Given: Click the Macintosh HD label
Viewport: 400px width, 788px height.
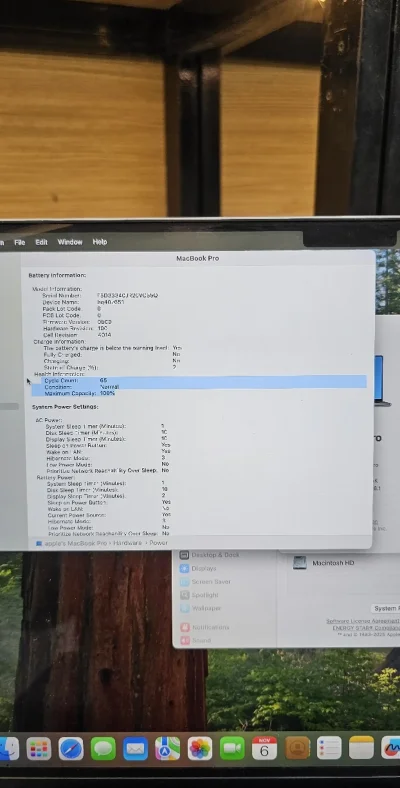Looking at the screenshot, I should 333,563.
